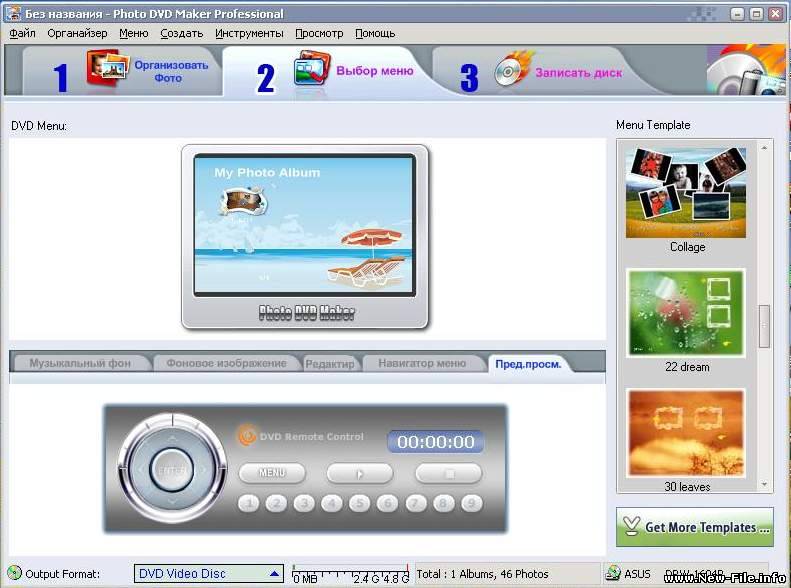Click the ENTER button on remote dial
791x588 pixels.
pyautogui.click(x=172, y=470)
